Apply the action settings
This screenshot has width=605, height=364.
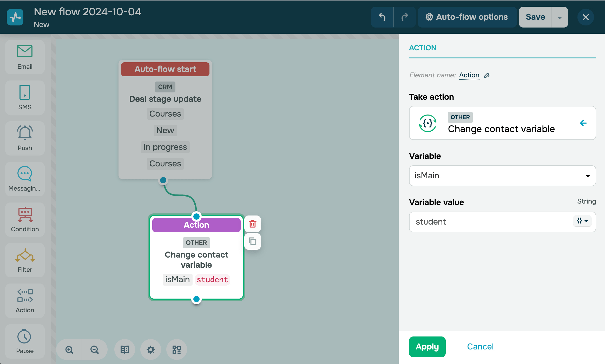(x=427, y=347)
